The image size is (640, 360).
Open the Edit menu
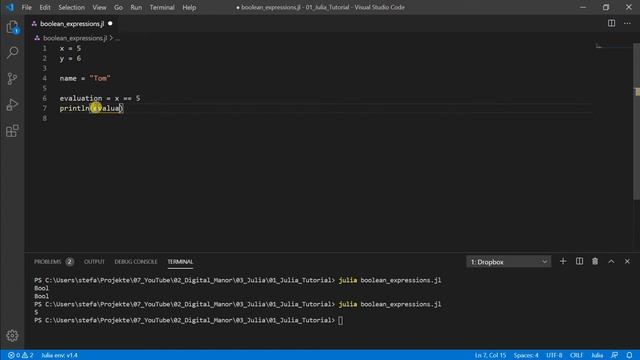point(45,7)
